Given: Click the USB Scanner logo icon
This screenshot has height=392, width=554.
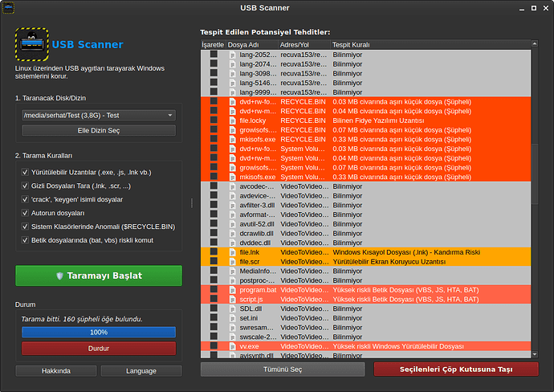Looking at the screenshot, I should click(31, 44).
